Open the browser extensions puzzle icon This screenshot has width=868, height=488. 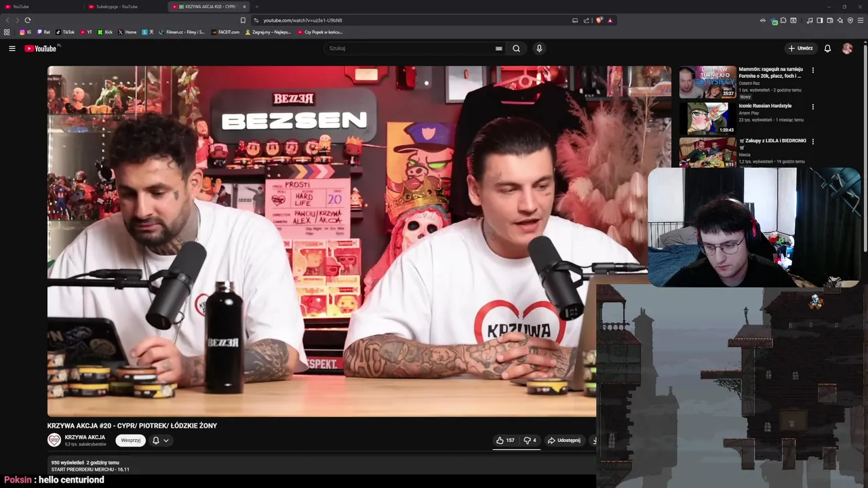coord(783,20)
